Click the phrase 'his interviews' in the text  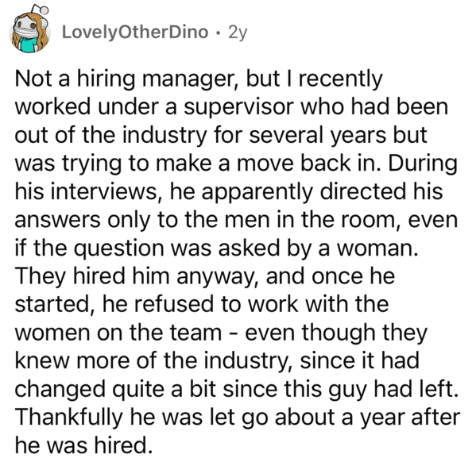86,191
